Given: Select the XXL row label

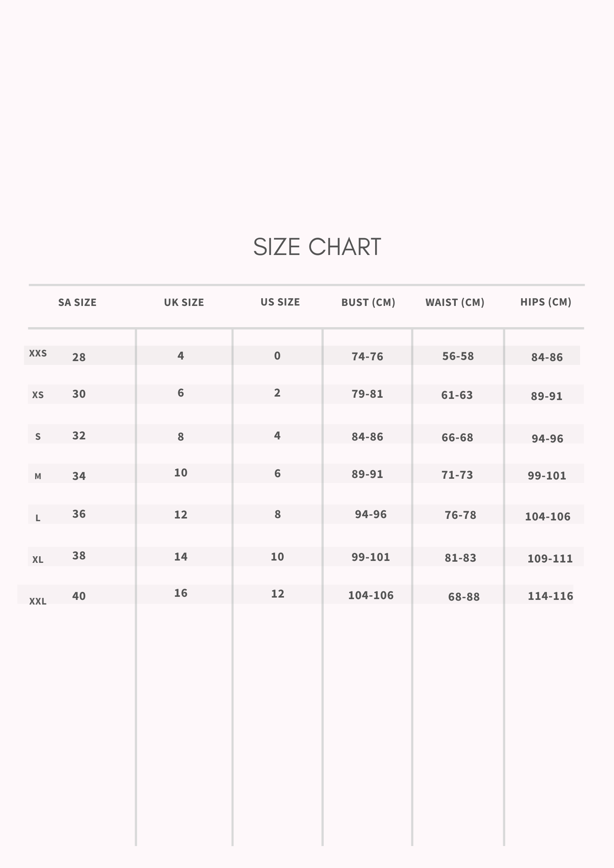Looking at the screenshot, I should coord(38,601).
